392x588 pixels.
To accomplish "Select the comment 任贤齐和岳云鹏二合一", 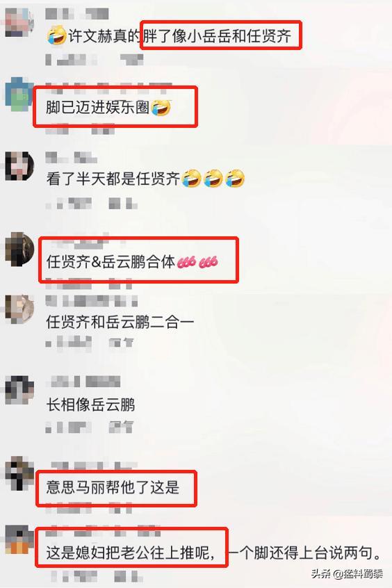I will [x=120, y=322].
